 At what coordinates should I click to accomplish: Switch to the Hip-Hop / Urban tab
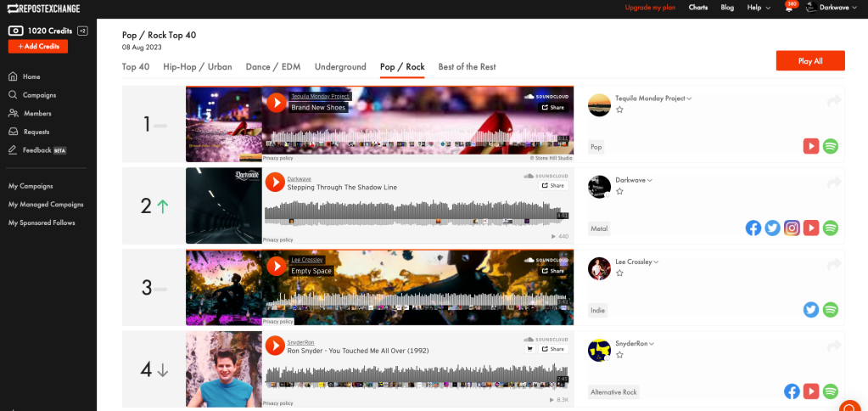[199, 66]
